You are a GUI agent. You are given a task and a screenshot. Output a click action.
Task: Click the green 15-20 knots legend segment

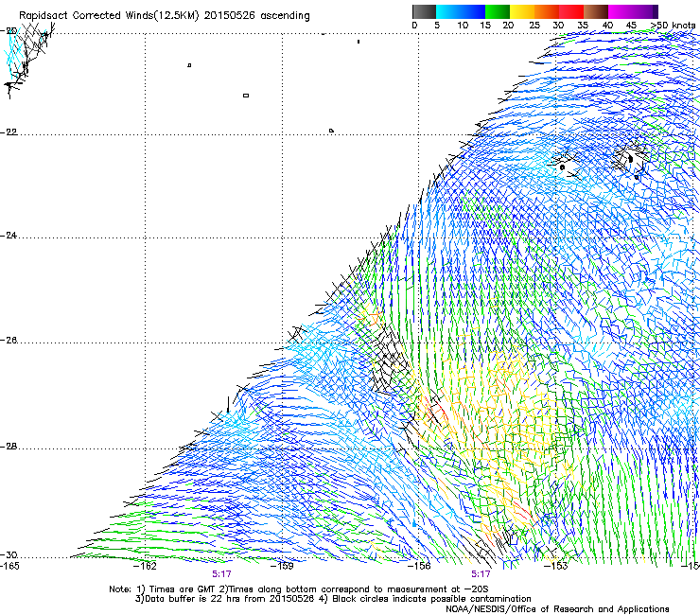tap(498, 11)
